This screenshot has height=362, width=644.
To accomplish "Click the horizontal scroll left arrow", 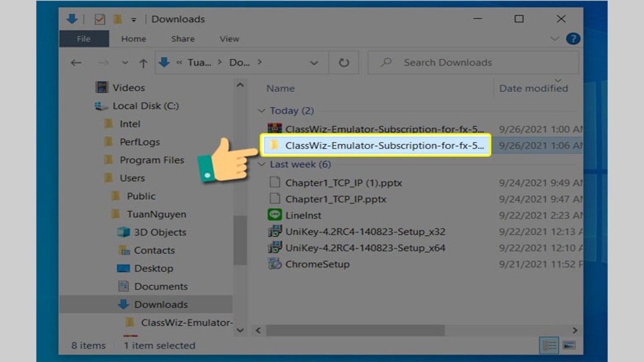I will (258, 330).
